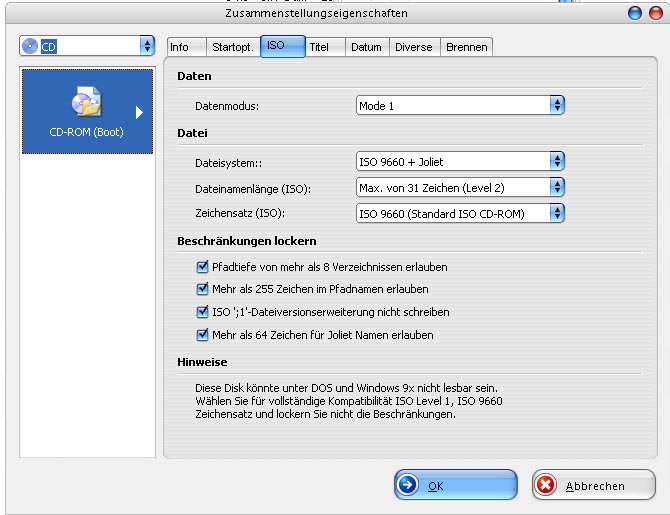Click the CD disc icon in the media dropdown
The width and height of the screenshot is (670, 515).
tap(30, 46)
